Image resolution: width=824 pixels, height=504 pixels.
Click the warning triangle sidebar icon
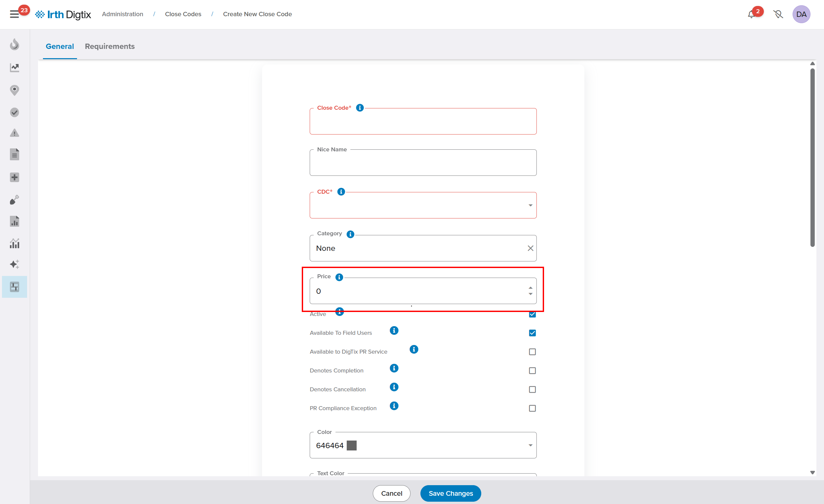[x=15, y=133]
